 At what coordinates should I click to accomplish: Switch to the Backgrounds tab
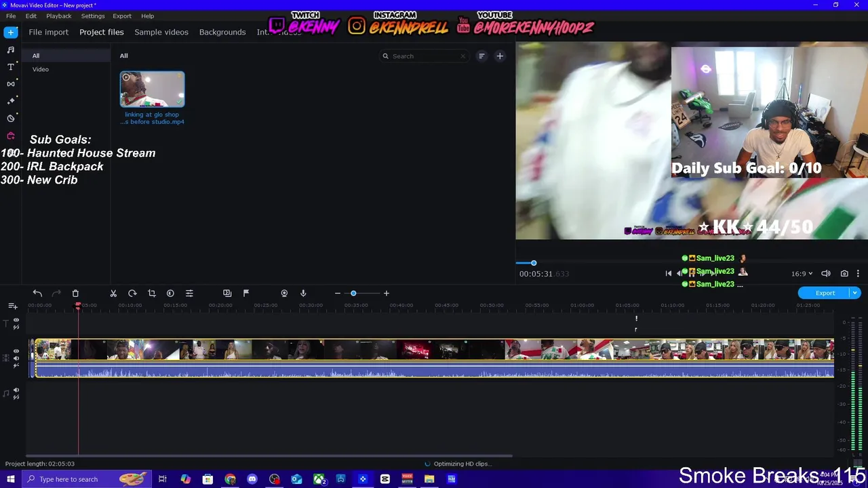[222, 32]
